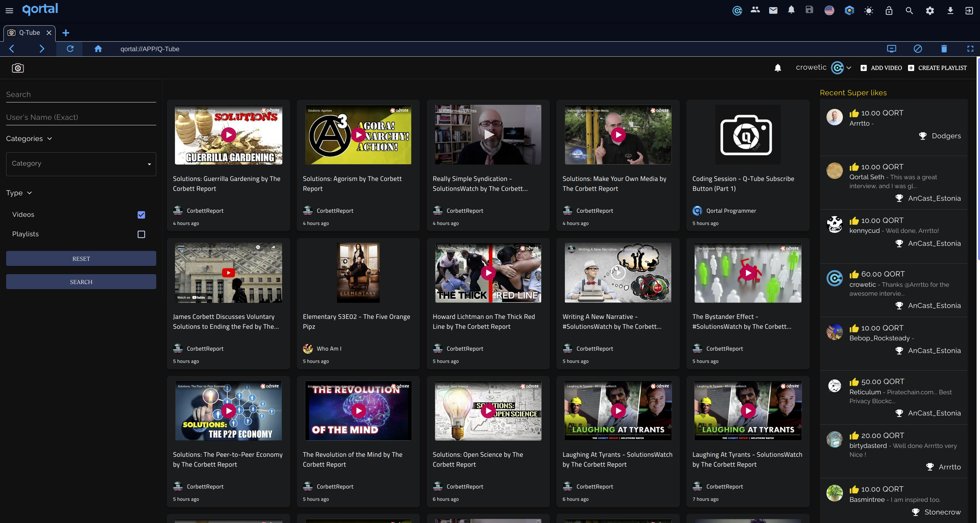Click the download arrow icon in the header
Image resolution: width=980 pixels, height=523 pixels.
point(950,11)
